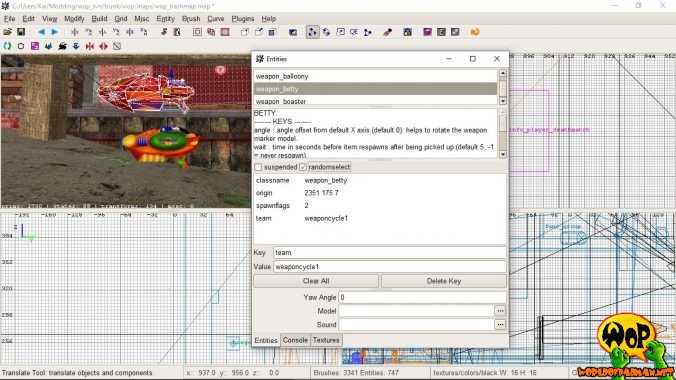This screenshot has height=380, width=676.
Task: Enable the suspended checkbox
Action: point(258,167)
